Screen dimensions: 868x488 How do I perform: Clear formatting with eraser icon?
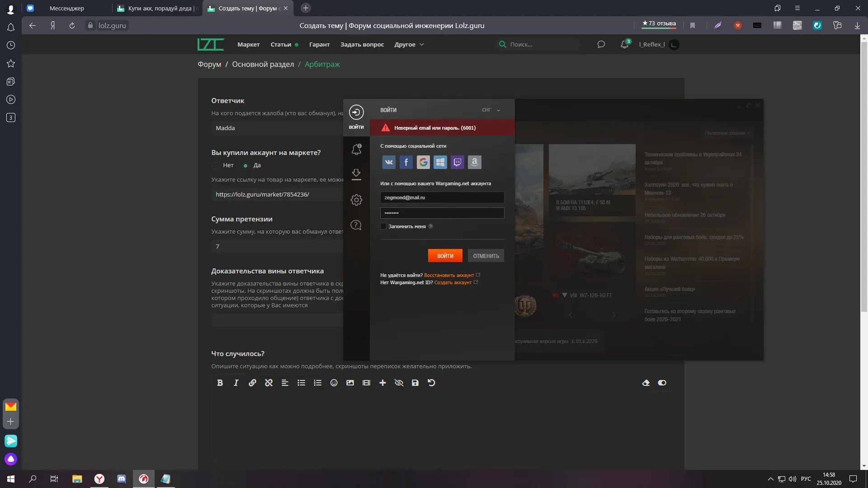(x=646, y=383)
